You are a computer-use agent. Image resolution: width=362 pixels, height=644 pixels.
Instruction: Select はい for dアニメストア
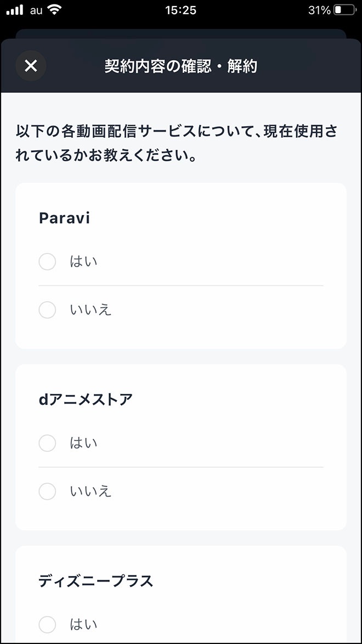[47, 443]
